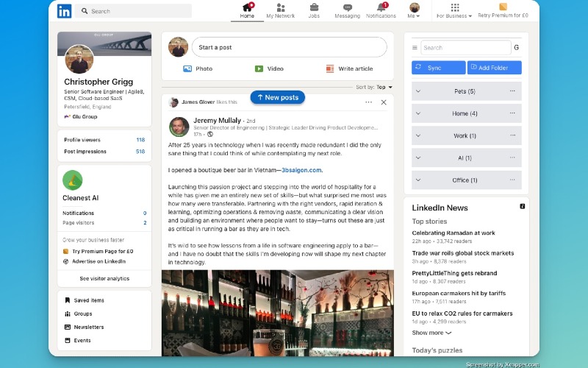Click the New posts button

pos(278,97)
